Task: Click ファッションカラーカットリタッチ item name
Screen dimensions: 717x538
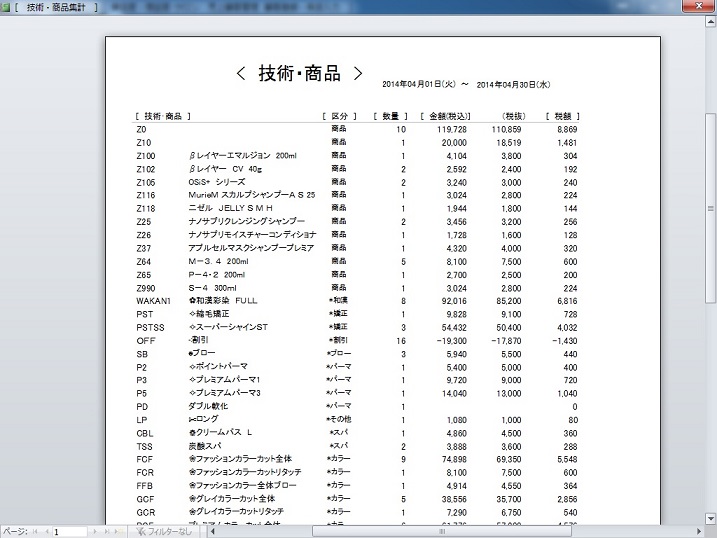Action: [245, 472]
